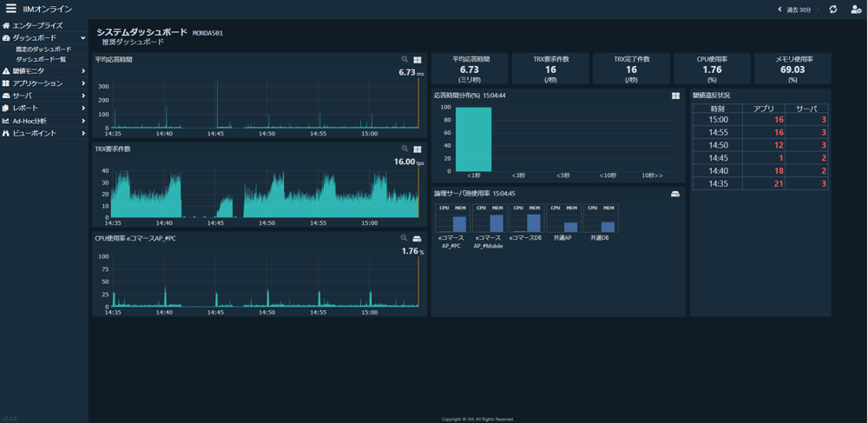Click the 15:00 row in 閾値違反状況 table
The height and width of the screenshot is (423, 868).
760,120
